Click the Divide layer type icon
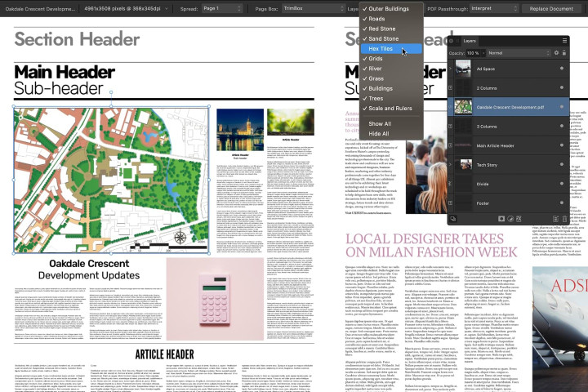This screenshot has width=588, height=392. click(450, 184)
